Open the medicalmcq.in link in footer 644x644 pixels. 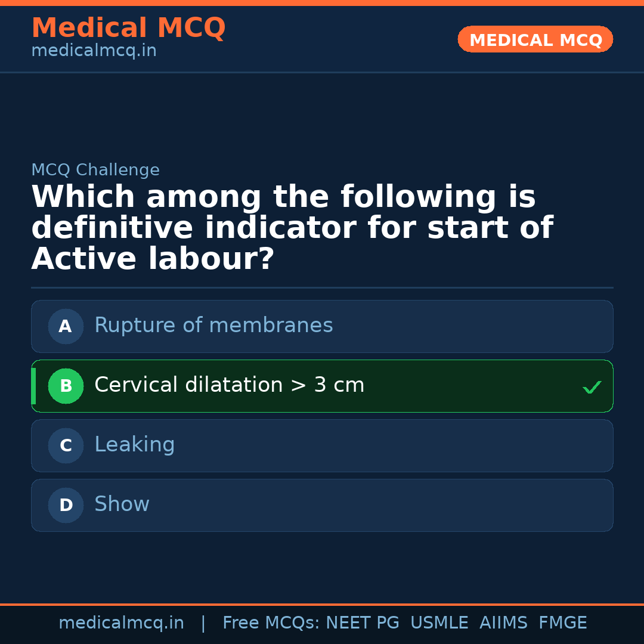tap(122, 622)
